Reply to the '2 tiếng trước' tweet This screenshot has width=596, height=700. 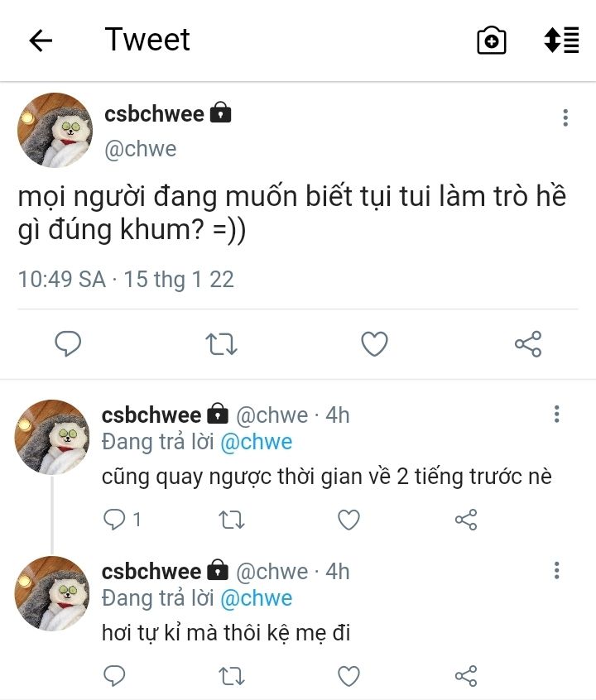click(113, 520)
